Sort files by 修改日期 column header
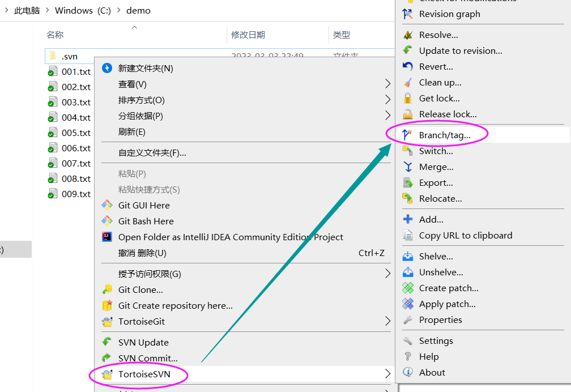The height and width of the screenshot is (392, 571). tap(248, 35)
